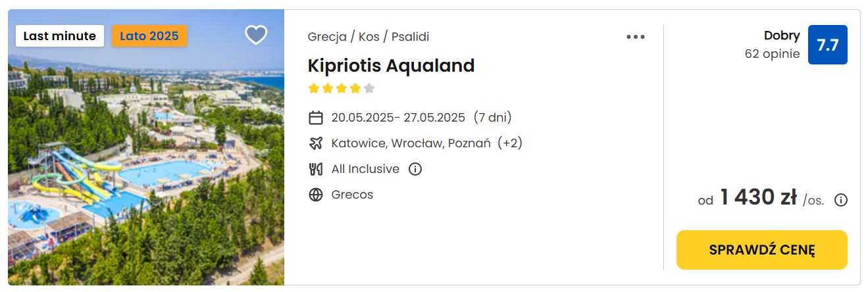Open the Kipriotis Aqualand hotel title link
This screenshot has width=868, height=292.
pyautogui.click(x=392, y=65)
